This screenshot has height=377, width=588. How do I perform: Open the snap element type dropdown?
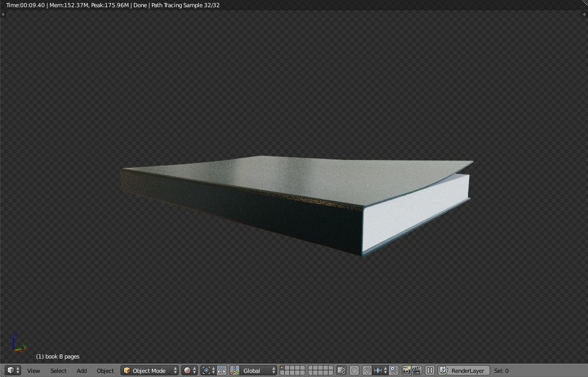click(x=381, y=370)
